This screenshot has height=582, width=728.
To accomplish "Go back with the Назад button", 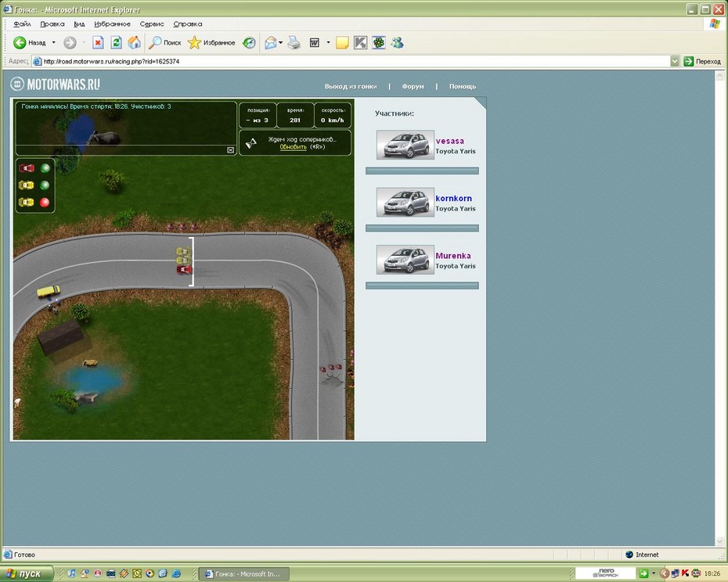I will click(29, 43).
